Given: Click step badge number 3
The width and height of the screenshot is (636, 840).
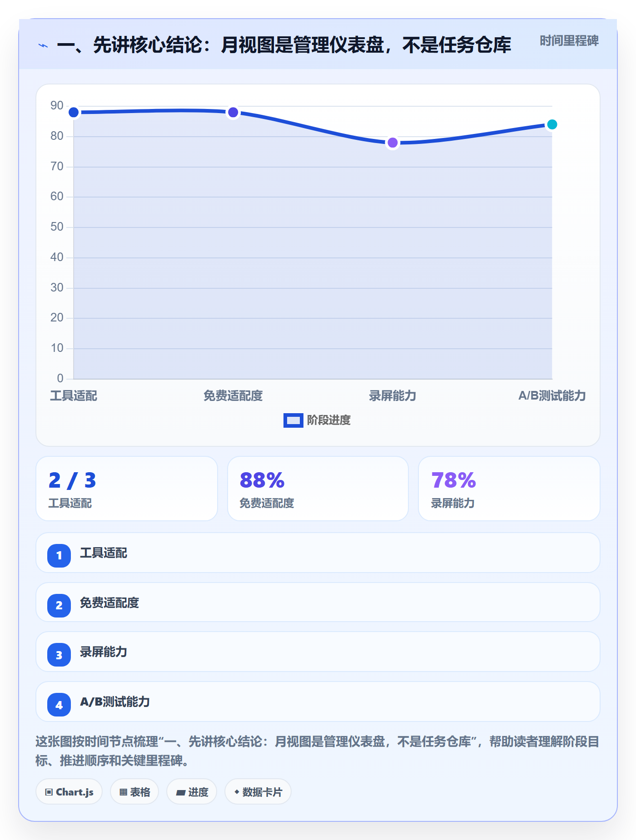Looking at the screenshot, I should pos(59,655).
